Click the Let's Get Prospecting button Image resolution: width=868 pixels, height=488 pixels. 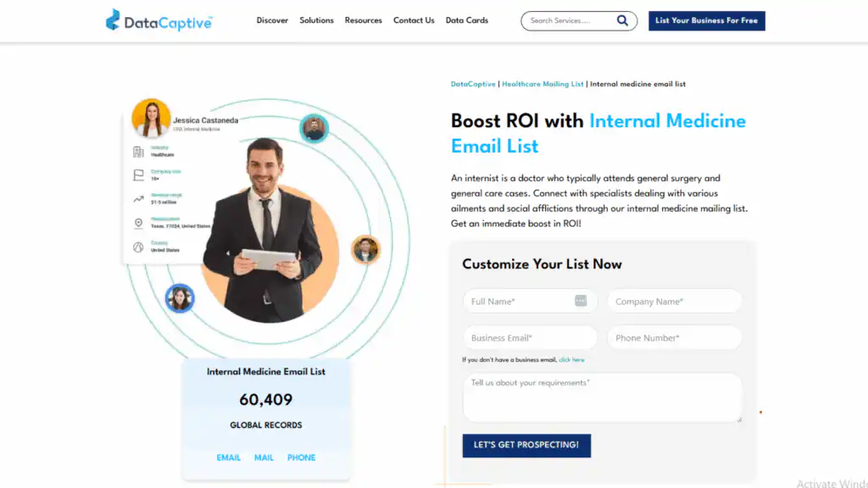click(526, 446)
